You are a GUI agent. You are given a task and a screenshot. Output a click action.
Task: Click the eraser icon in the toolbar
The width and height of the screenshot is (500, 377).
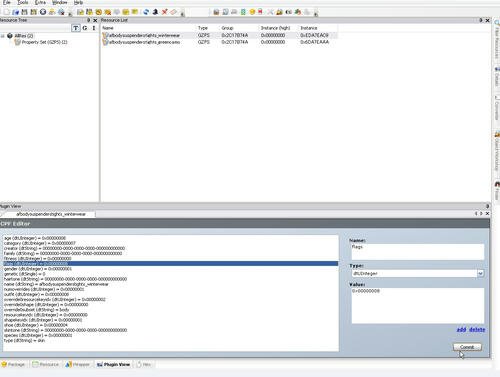pos(173,12)
